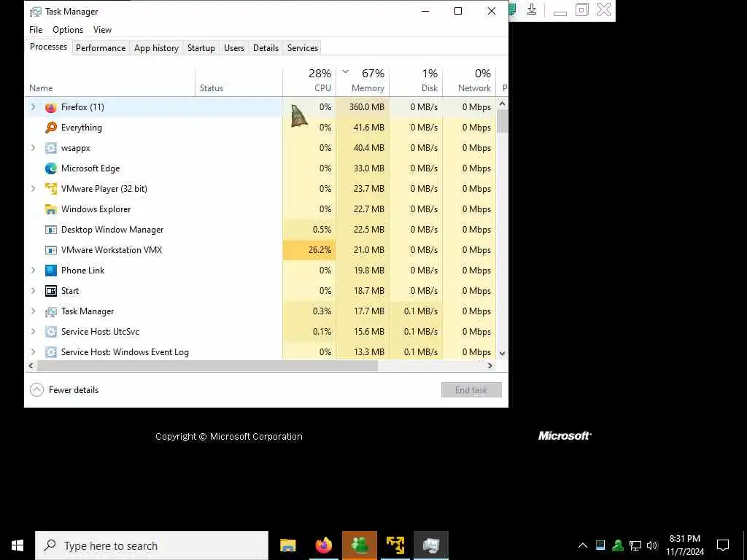Click the taskbar search box
This screenshot has width=747, height=560.
pyautogui.click(x=152, y=545)
